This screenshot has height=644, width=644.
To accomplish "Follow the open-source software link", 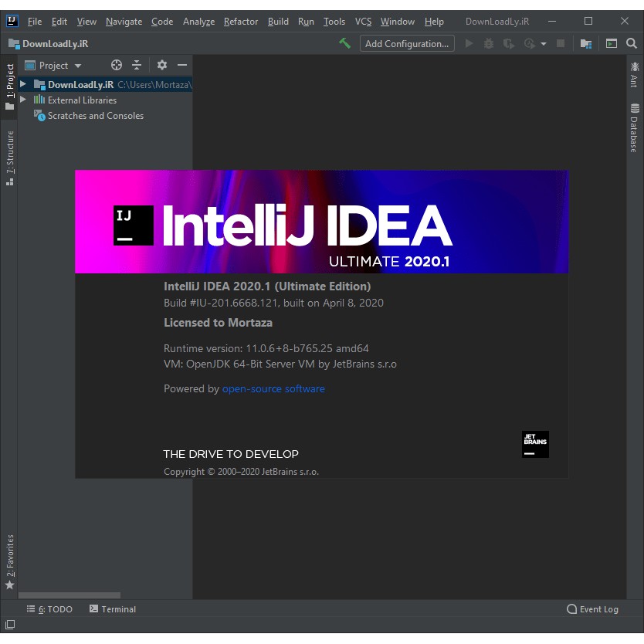I will (273, 388).
